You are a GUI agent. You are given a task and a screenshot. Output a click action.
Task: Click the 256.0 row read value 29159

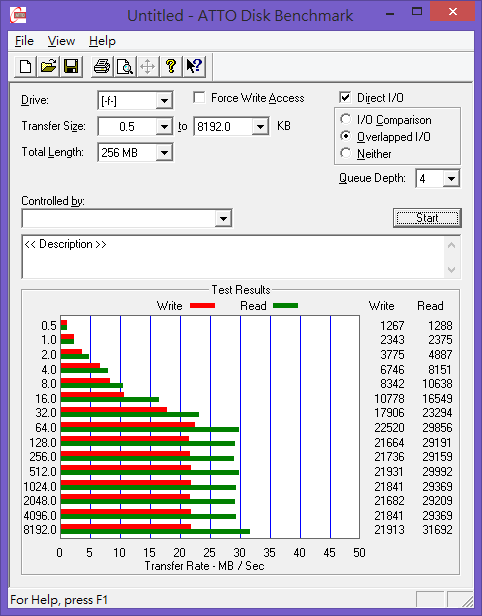[x=437, y=456]
